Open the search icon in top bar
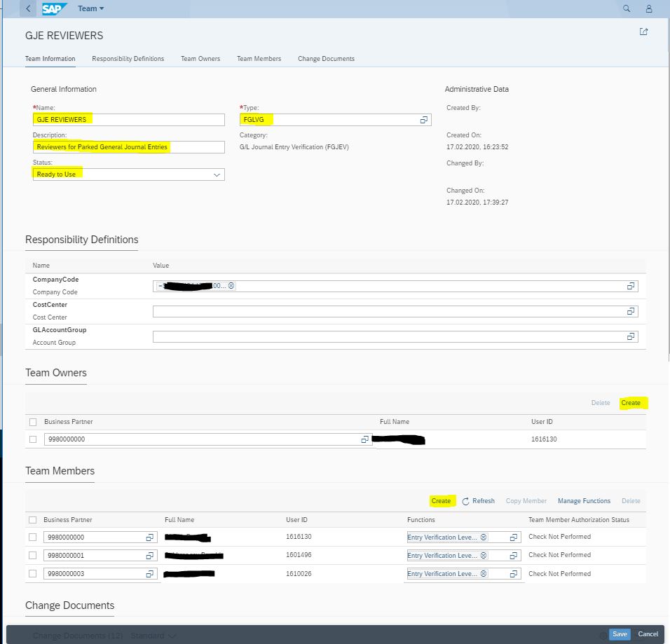This screenshot has height=644, width=670. coord(627,8)
